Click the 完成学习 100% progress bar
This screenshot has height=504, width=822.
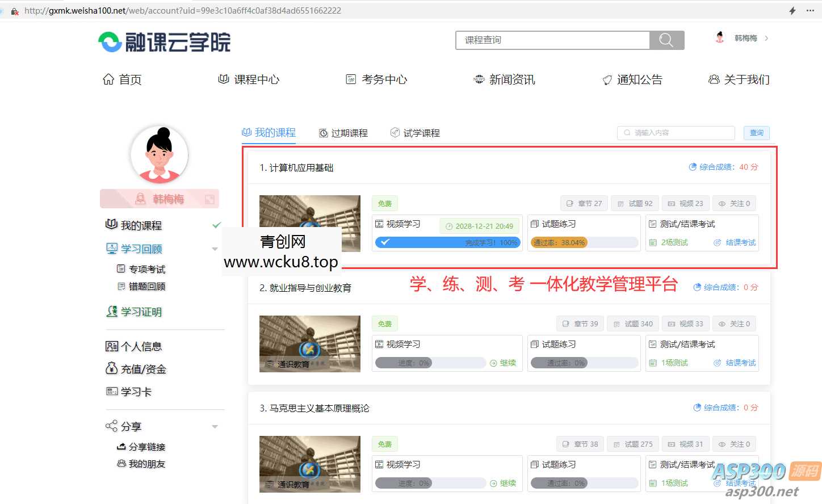448,242
